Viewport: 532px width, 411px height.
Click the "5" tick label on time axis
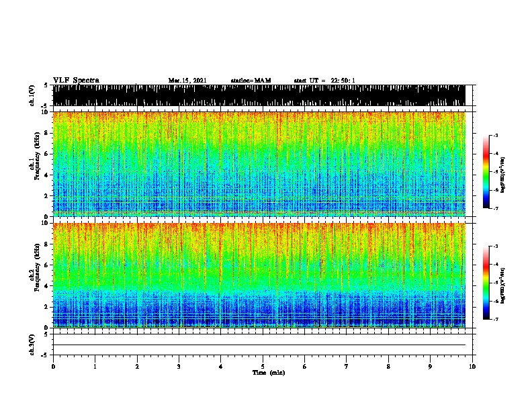point(263,367)
